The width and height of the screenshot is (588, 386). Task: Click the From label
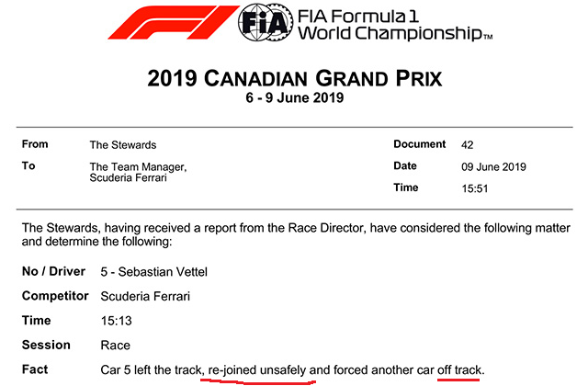[x=35, y=144]
